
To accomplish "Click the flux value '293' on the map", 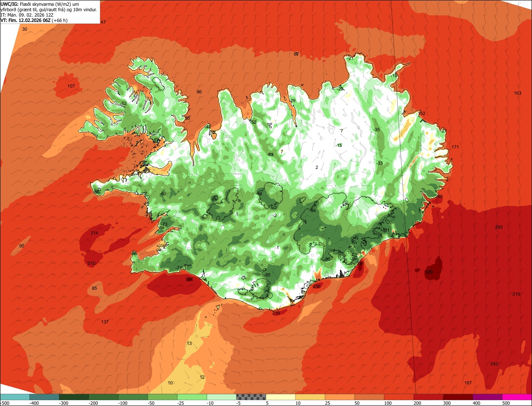I will pyautogui.click(x=499, y=227).
